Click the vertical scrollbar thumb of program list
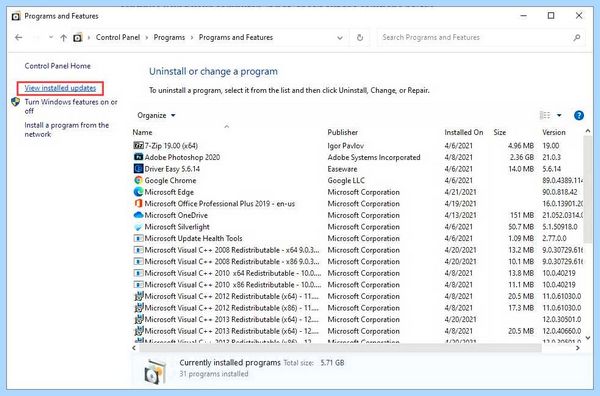 [587, 190]
